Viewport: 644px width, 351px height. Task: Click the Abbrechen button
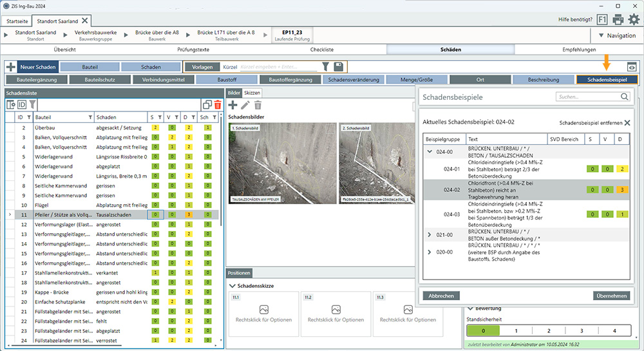pyautogui.click(x=441, y=296)
